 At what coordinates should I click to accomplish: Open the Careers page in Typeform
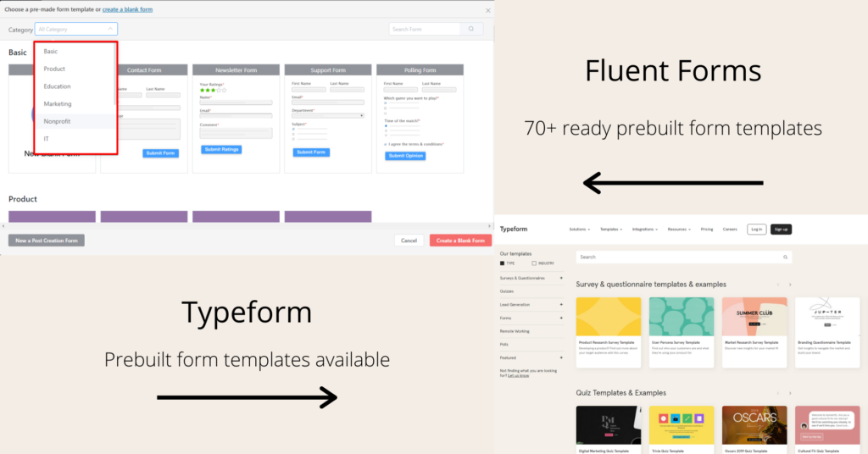point(730,229)
